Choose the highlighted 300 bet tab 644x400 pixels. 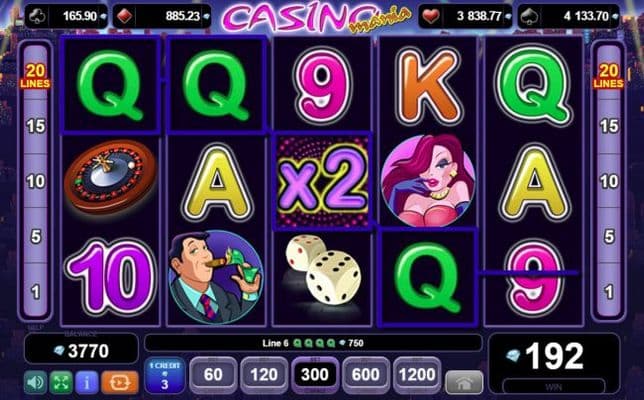(315, 375)
